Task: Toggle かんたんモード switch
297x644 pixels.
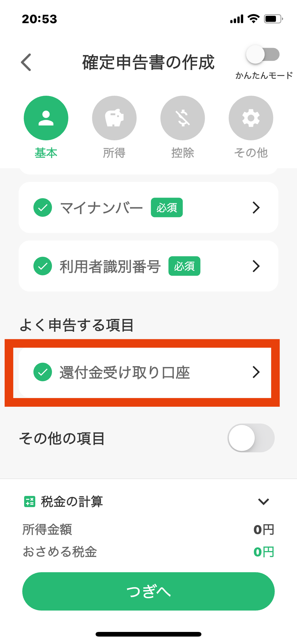Action: [x=263, y=55]
